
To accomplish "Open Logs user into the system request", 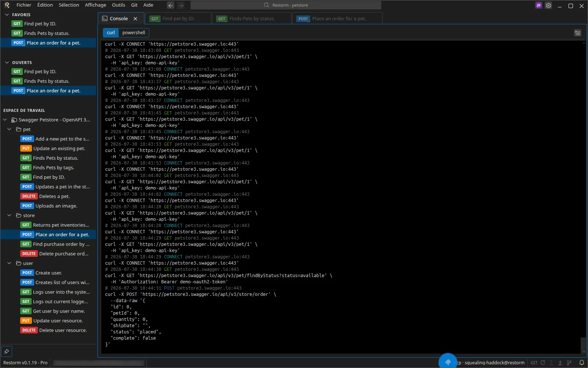I will 48,292.
